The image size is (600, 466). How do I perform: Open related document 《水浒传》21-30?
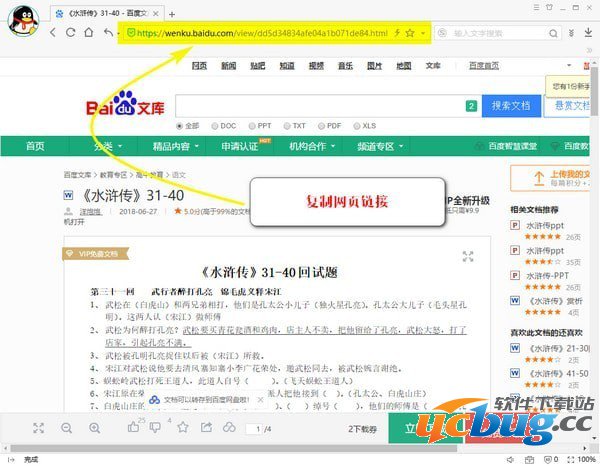(x=559, y=349)
